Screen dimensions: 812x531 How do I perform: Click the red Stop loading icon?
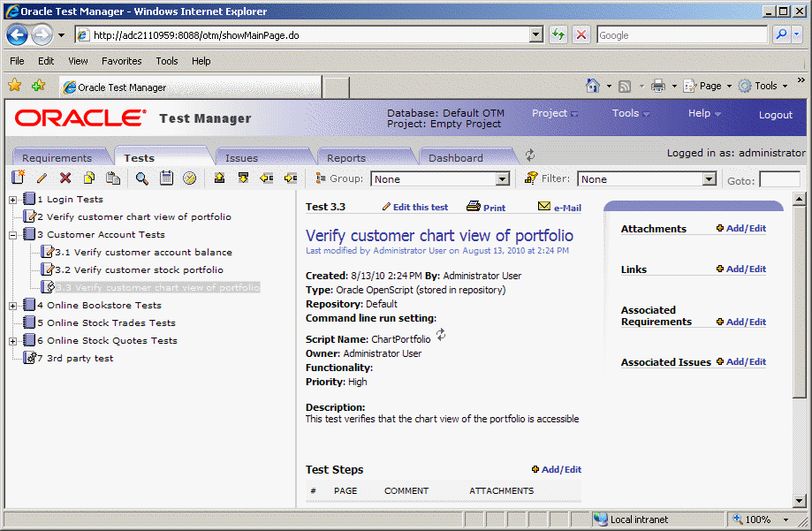click(581, 34)
